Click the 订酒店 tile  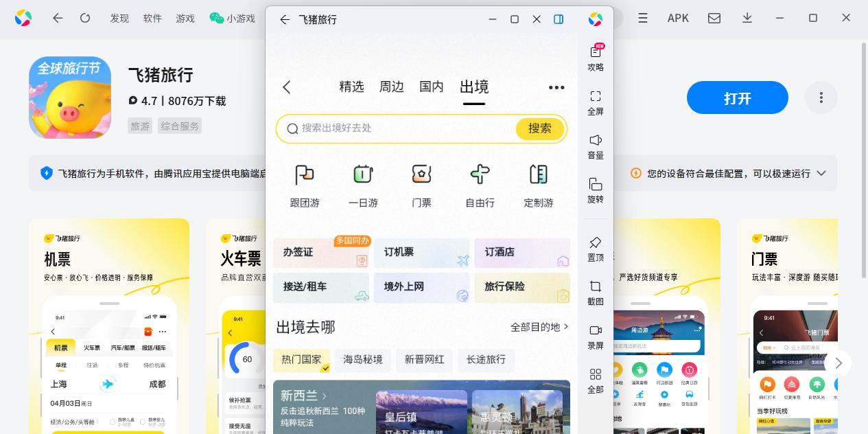pyautogui.click(x=522, y=253)
